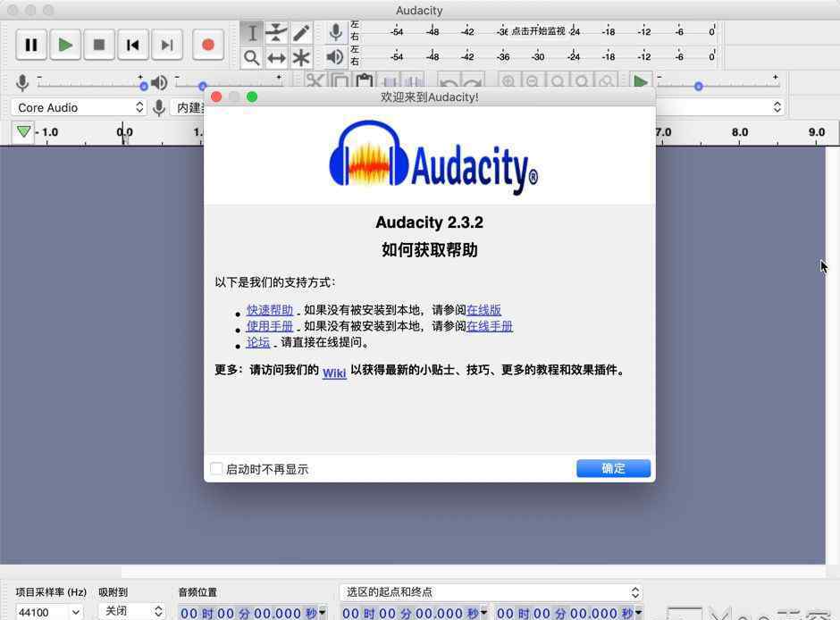The width and height of the screenshot is (840, 620).
Task: Open the 吸附到 snap-to dropdown showing 关闭
Action: (x=131, y=611)
